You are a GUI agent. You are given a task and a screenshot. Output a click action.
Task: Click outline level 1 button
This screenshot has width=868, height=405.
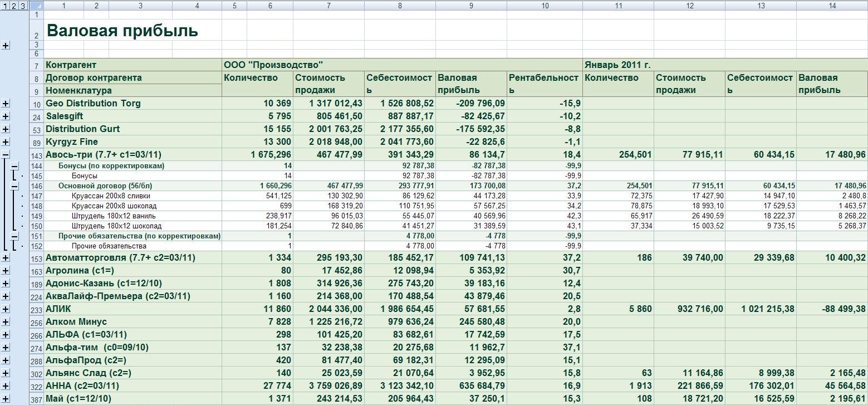[5, 6]
